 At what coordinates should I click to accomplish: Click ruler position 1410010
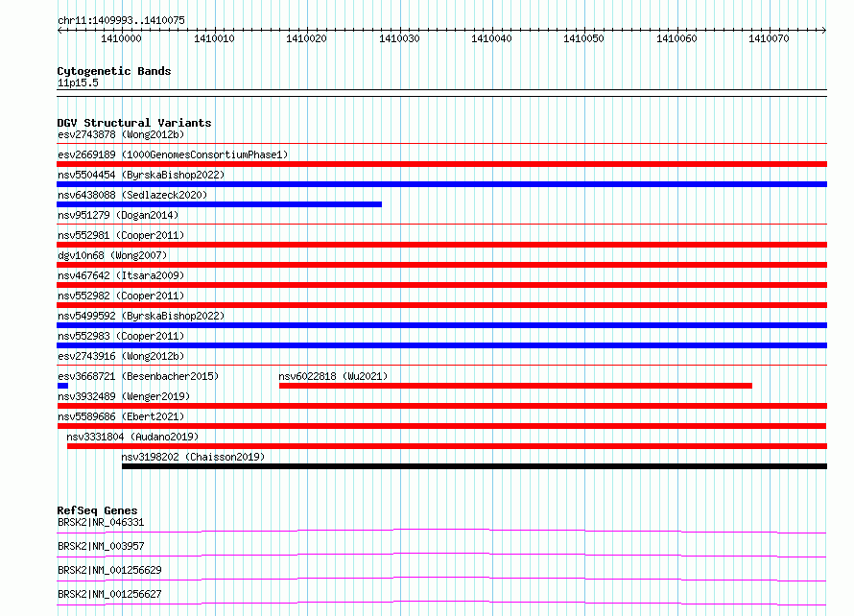(x=214, y=38)
